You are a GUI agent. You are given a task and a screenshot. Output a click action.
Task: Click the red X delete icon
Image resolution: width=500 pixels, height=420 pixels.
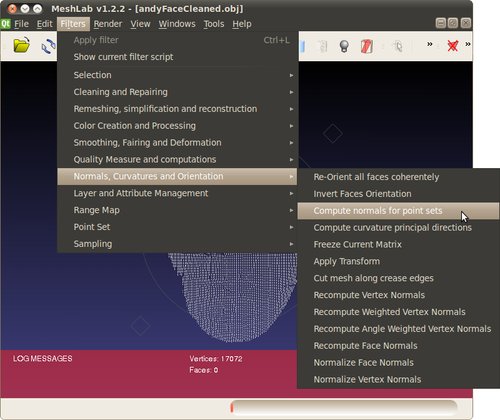453,46
